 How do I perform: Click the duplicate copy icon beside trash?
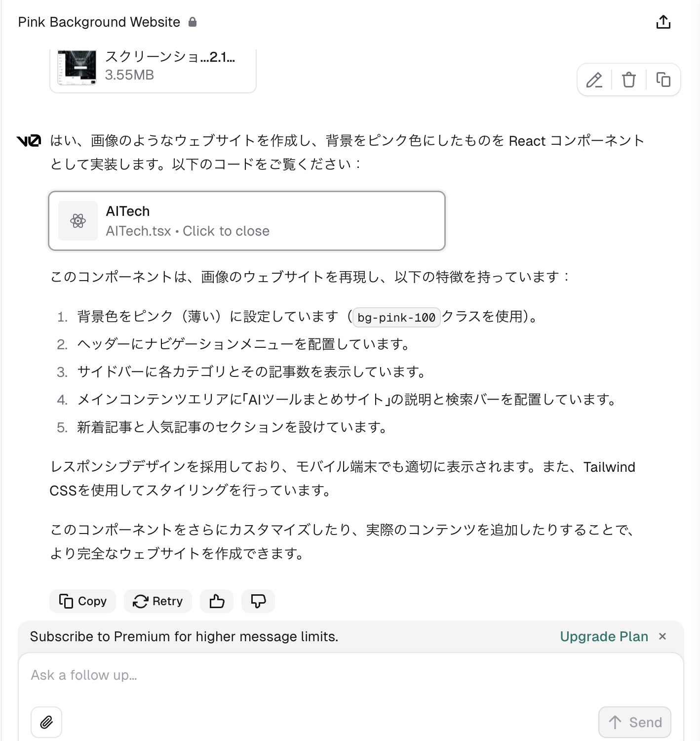pos(663,80)
